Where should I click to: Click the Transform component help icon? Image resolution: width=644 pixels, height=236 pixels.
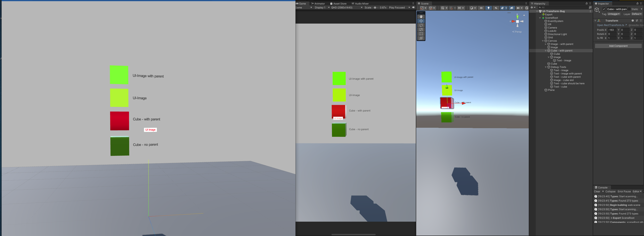tap(633, 21)
